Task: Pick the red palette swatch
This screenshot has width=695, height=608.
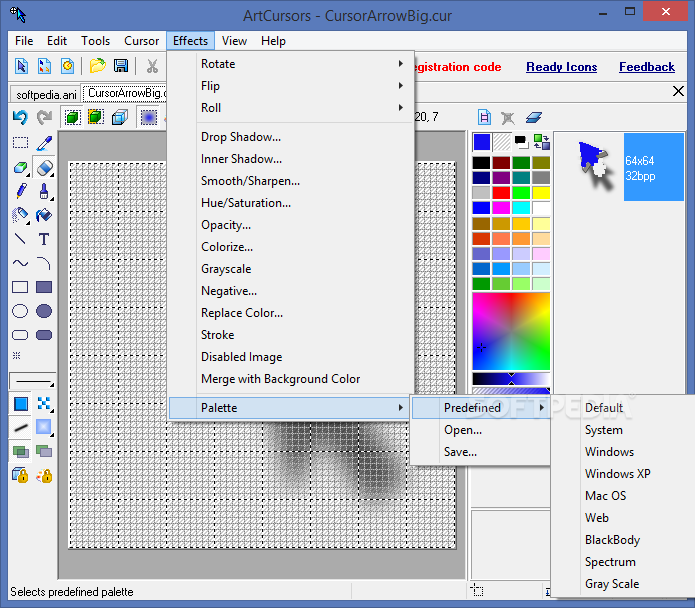Action: point(501,193)
